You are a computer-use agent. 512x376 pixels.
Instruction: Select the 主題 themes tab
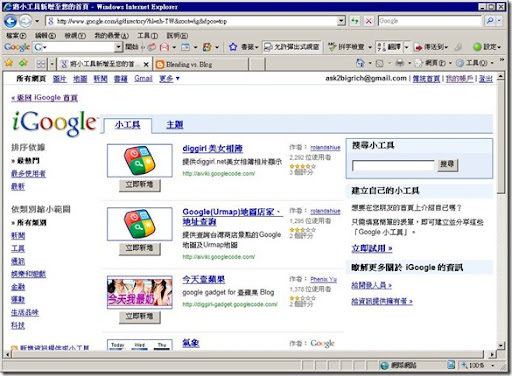point(175,125)
